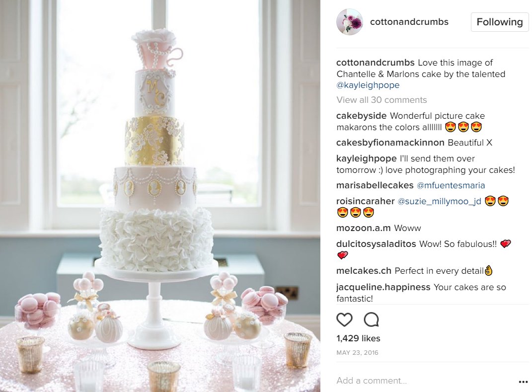
Task: Open roisincaraher commenter profile
Action: coord(366,201)
